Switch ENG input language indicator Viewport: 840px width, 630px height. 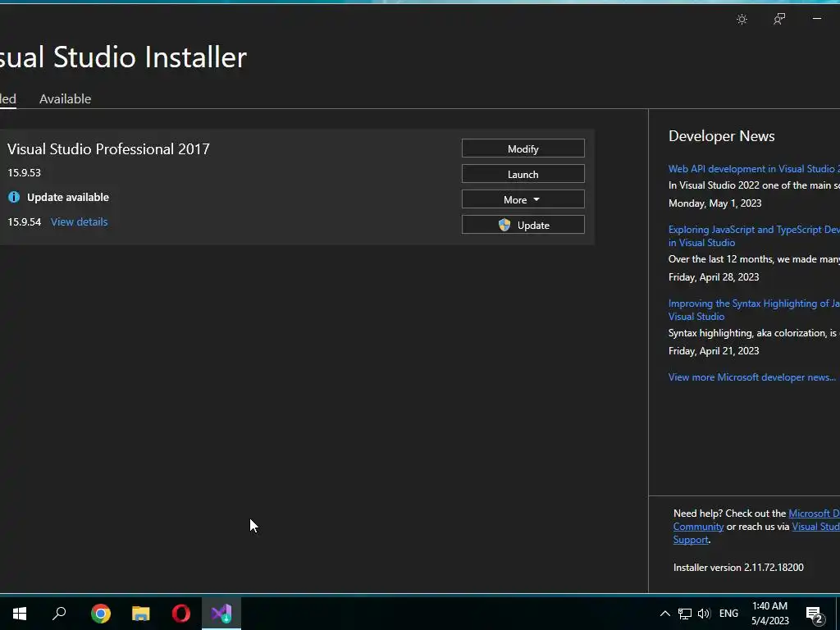click(x=728, y=614)
